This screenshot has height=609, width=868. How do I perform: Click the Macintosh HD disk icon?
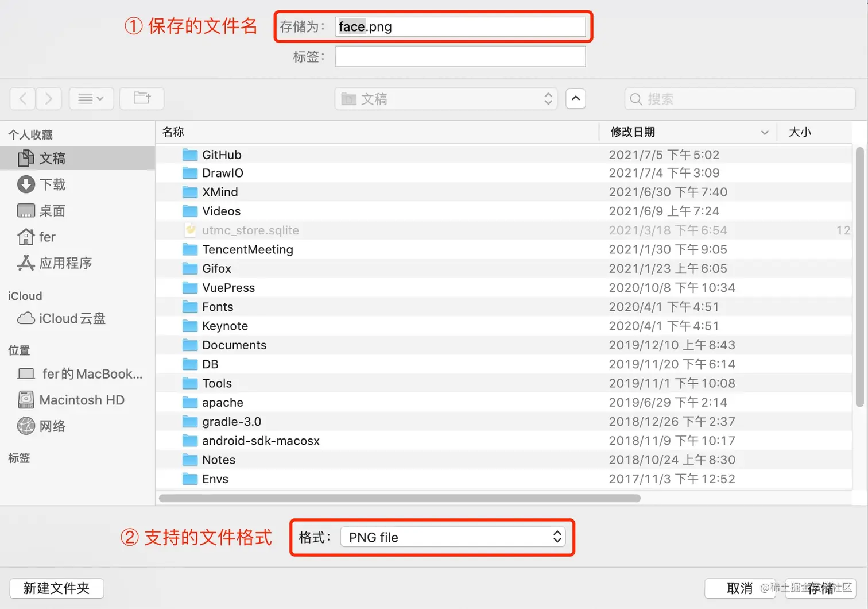[x=26, y=400]
